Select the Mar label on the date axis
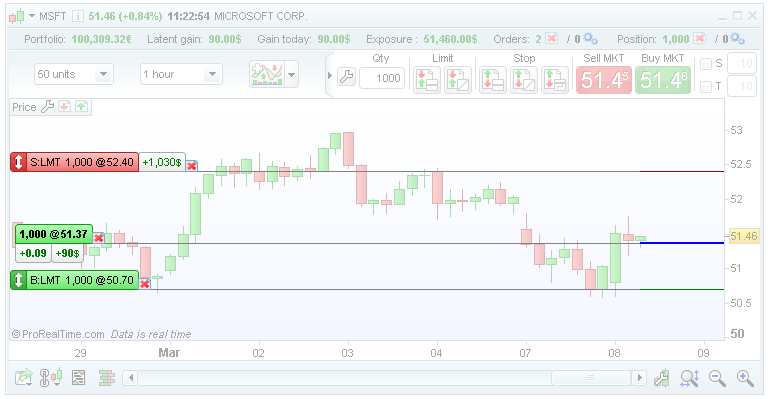 tap(169, 353)
